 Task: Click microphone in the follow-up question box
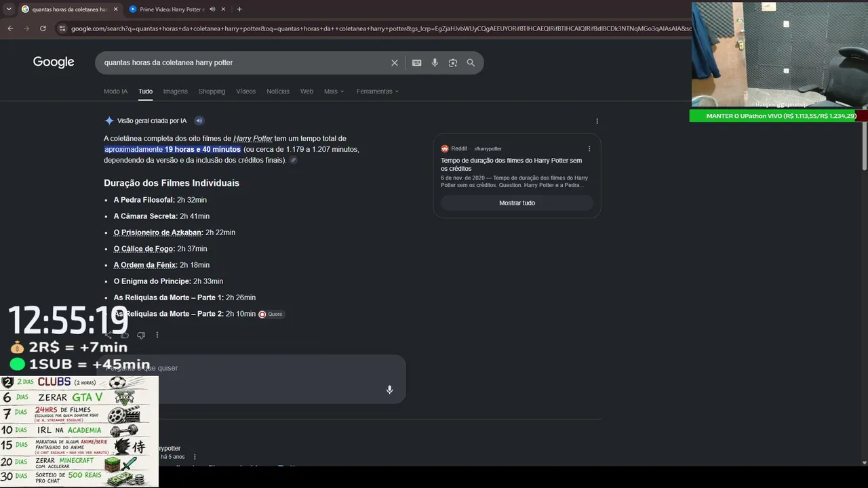click(389, 390)
